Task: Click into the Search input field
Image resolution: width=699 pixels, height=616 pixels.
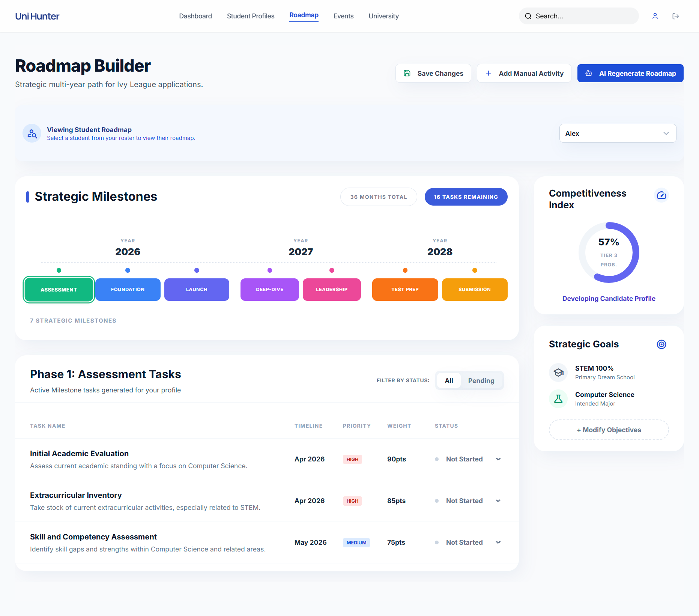Action: [x=579, y=16]
